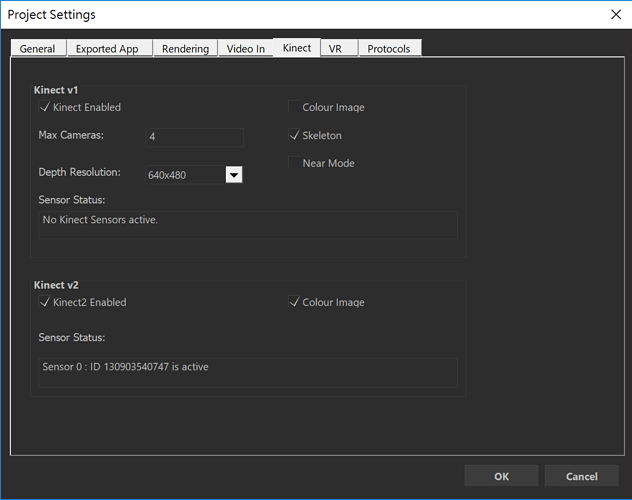
Task: Open the Exported App tab
Action: point(110,48)
